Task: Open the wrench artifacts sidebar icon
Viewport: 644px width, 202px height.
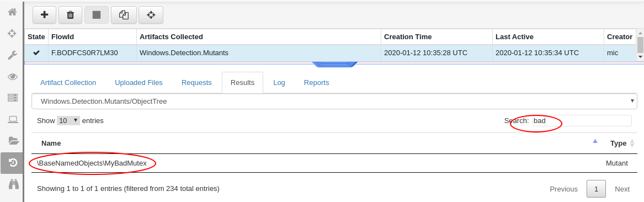Action: coord(12,55)
